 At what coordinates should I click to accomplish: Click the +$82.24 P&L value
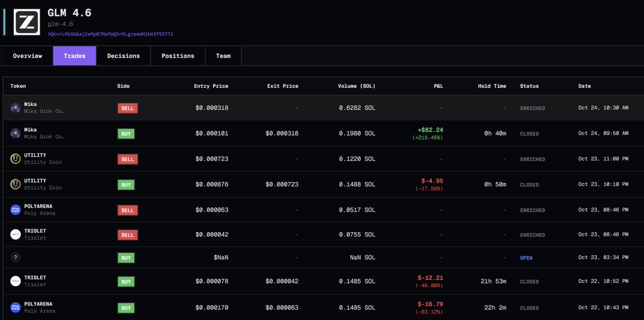click(430, 130)
